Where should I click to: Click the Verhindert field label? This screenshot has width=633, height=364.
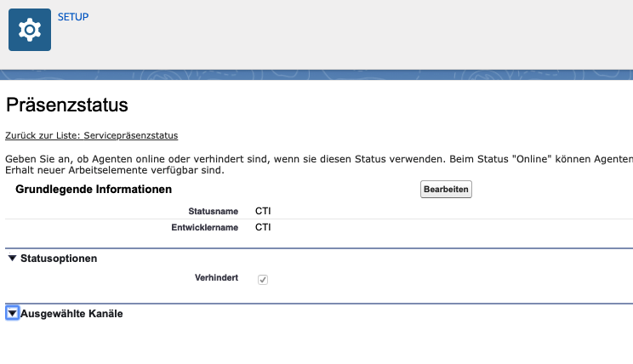(x=216, y=277)
